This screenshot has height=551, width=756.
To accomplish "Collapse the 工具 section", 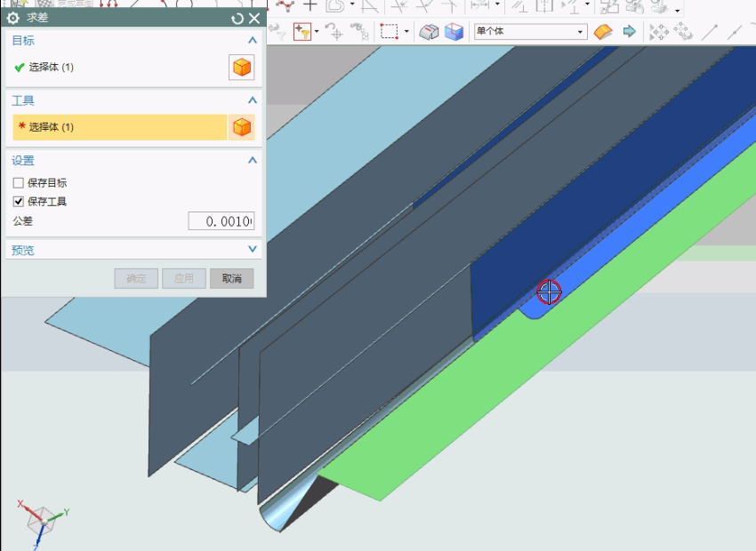I will (x=253, y=100).
